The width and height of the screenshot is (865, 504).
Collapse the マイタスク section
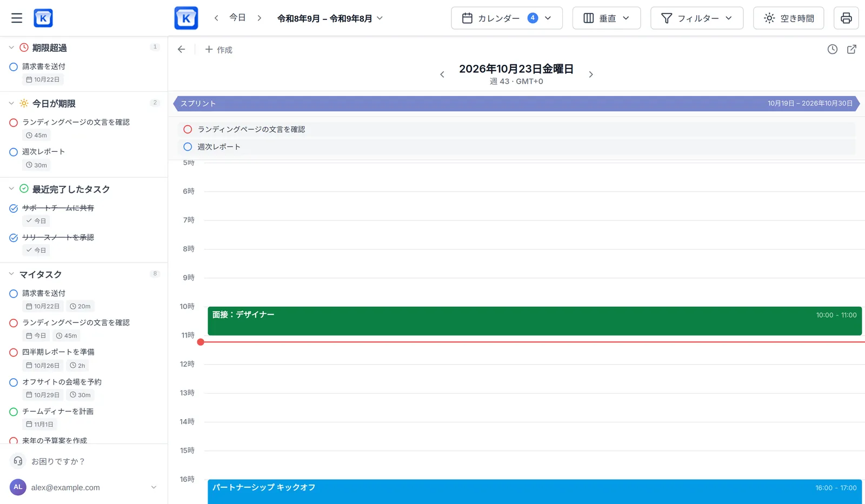pyautogui.click(x=11, y=274)
